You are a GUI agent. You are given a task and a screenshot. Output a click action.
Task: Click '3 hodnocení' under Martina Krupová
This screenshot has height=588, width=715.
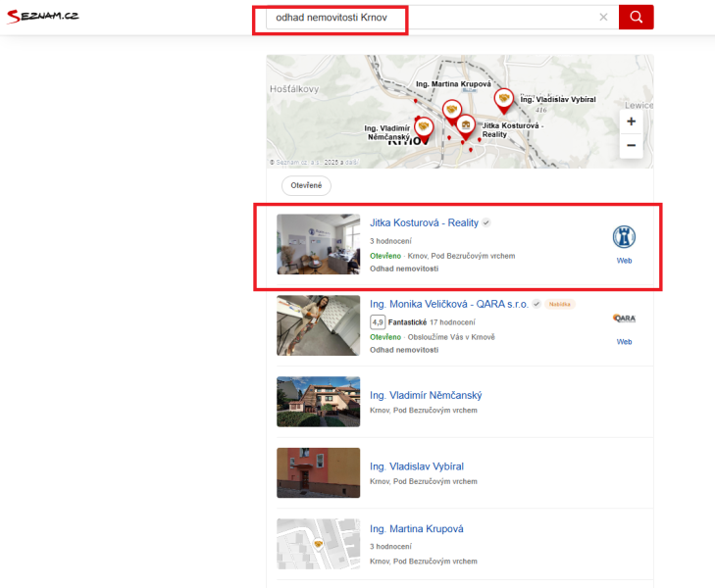[x=390, y=546]
